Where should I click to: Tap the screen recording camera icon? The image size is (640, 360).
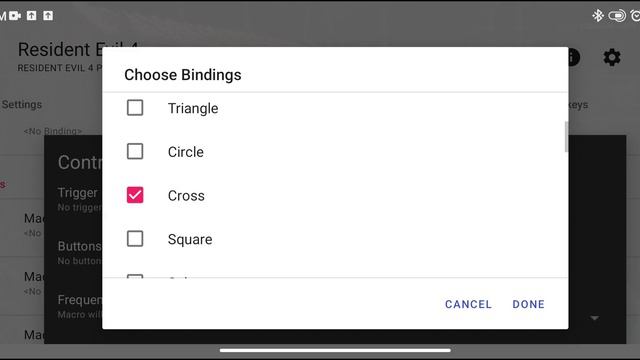15,16
